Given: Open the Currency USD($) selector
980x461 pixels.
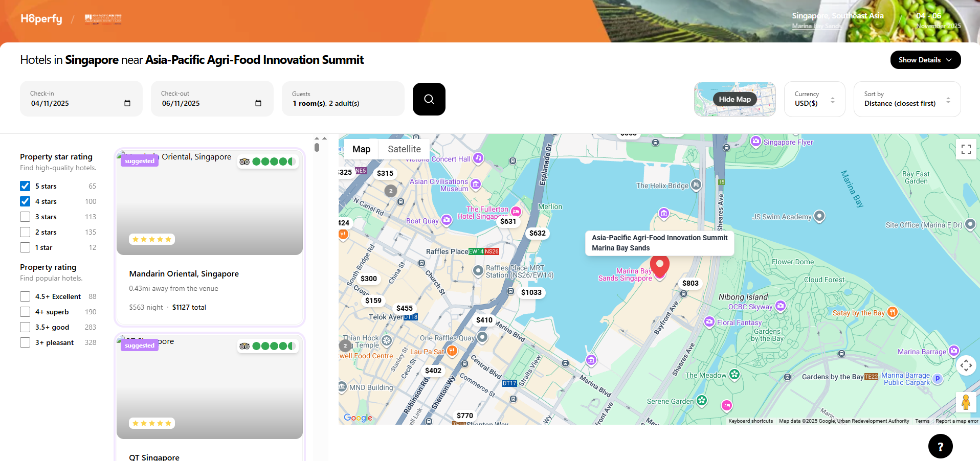Looking at the screenshot, I should 815,99.
